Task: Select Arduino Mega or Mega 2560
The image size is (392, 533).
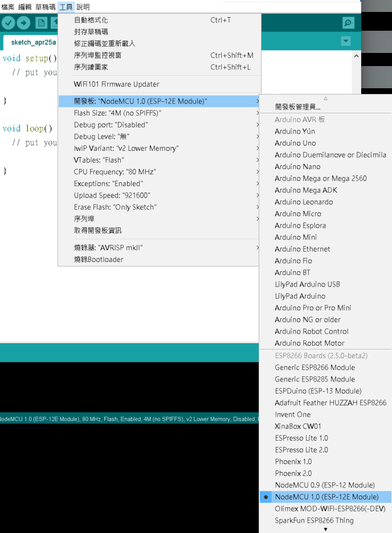Action: pyautogui.click(x=325, y=178)
